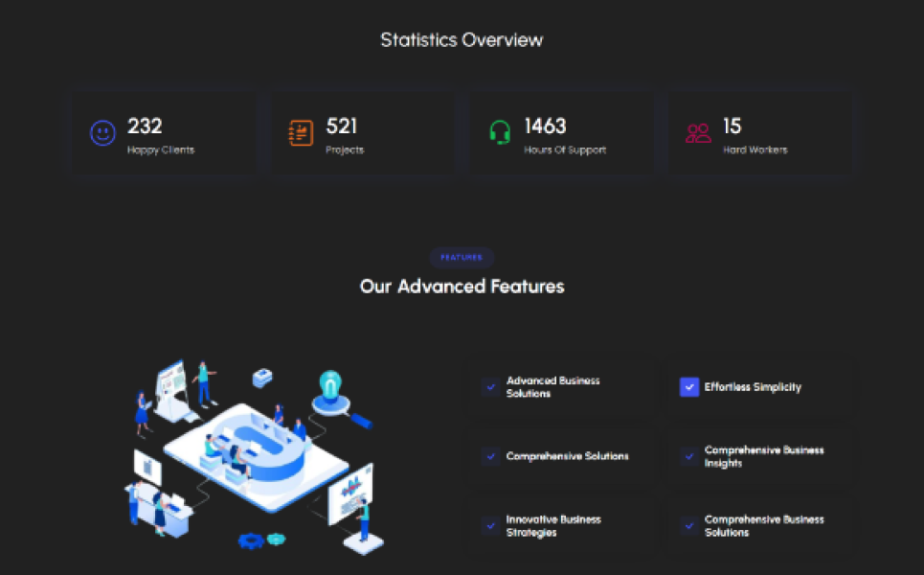This screenshot has height=575, width=924.
Task: Click the Our Advanced Features heading
Action: (x=462, y=287)
